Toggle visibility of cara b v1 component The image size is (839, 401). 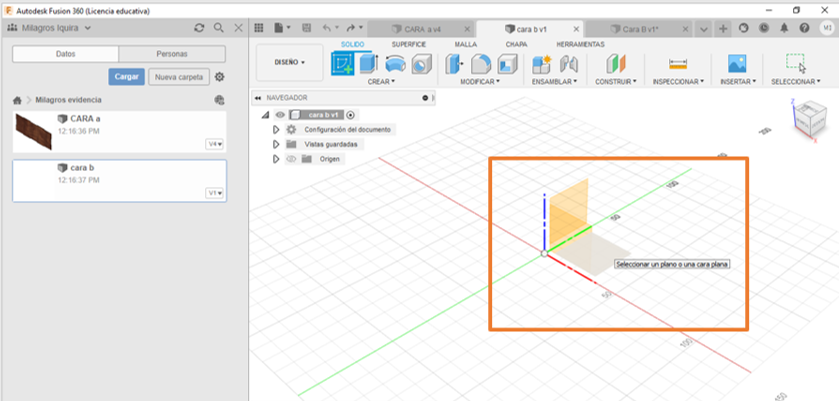tap(280, 115)
